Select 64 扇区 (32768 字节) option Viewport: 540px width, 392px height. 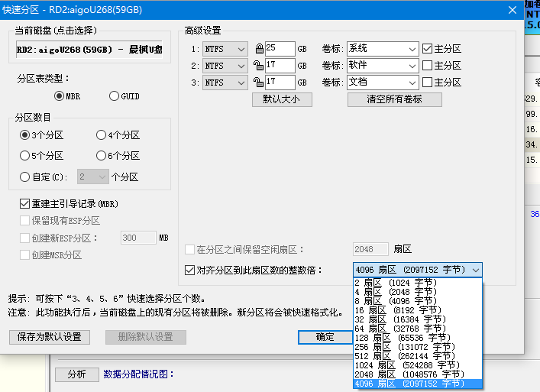(418, 329)
